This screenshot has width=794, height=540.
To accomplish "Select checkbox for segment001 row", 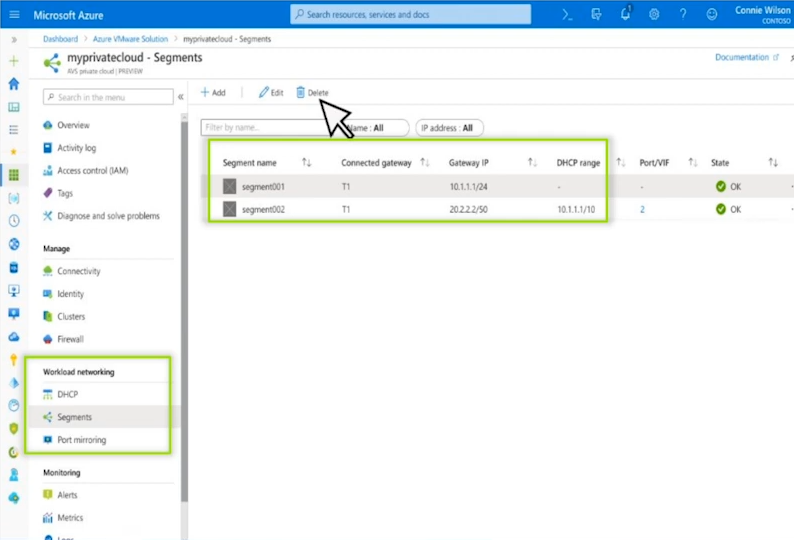I will pos(229,186).
